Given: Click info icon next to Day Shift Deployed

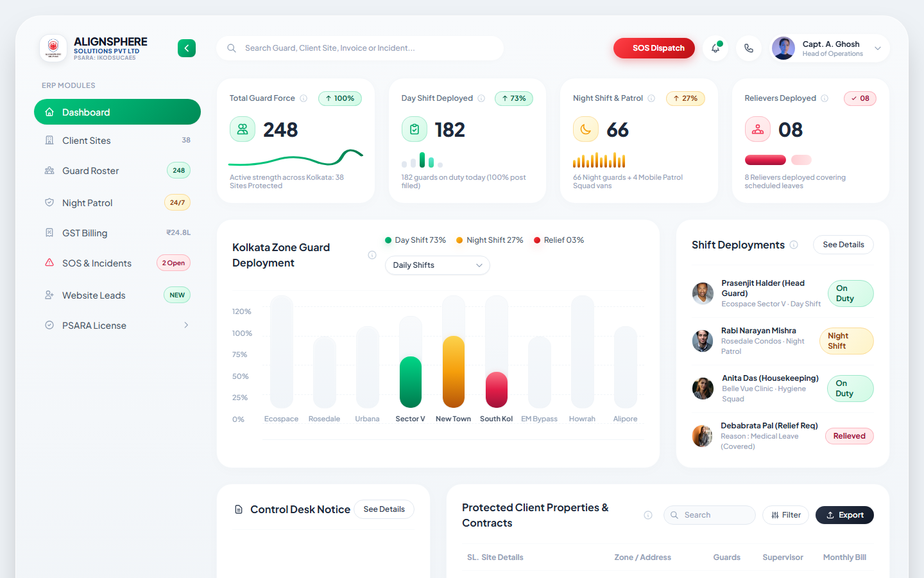Looking at the screenshot, I should click(x=481, y=98).
